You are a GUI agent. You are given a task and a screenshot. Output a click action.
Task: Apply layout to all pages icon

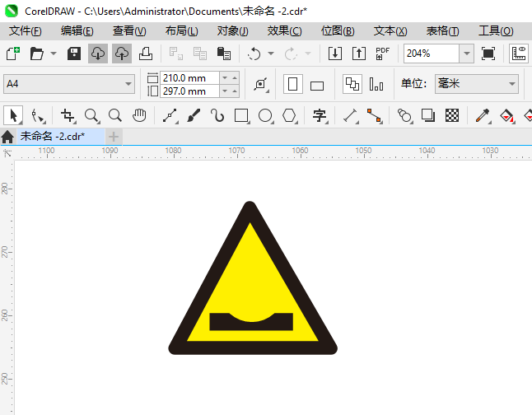352,84
